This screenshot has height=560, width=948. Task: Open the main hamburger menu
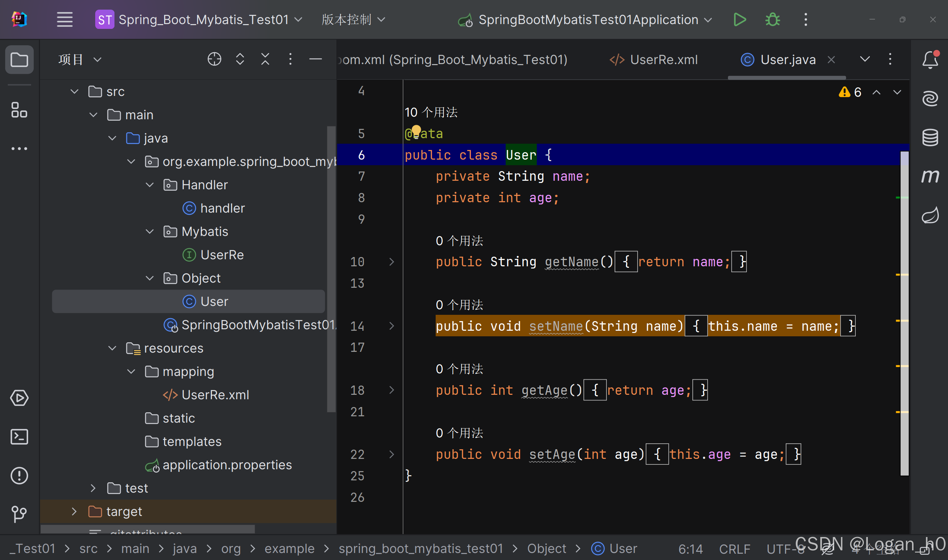64,20
